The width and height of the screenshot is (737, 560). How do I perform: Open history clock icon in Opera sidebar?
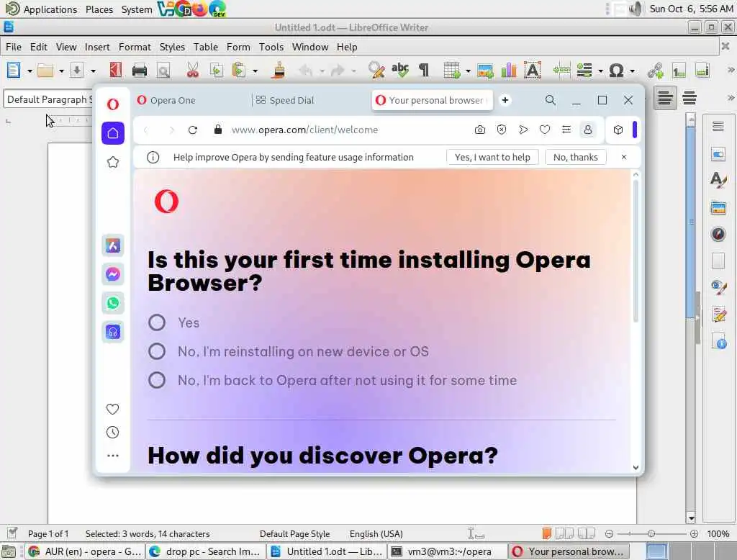[x=113, y=432]
